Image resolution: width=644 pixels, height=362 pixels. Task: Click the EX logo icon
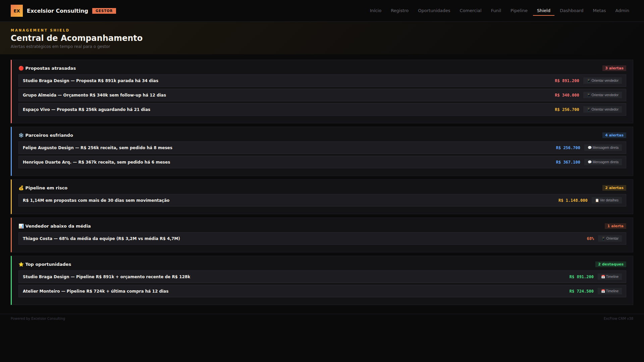[17, 11]
